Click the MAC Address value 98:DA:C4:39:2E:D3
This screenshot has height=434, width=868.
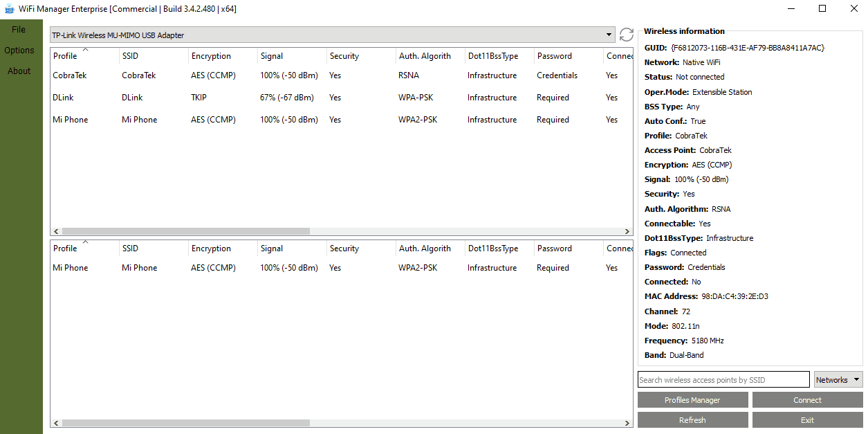click(x=735, y=296)
